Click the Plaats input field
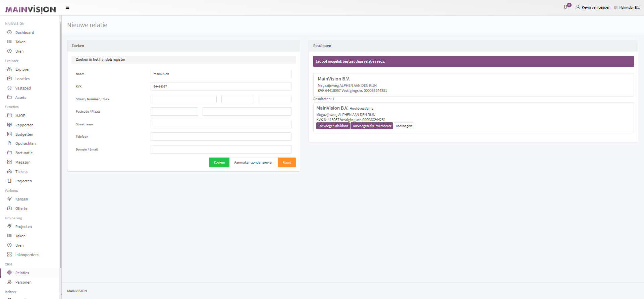Viewport: 644px width, 299px height. coord(247,112)
